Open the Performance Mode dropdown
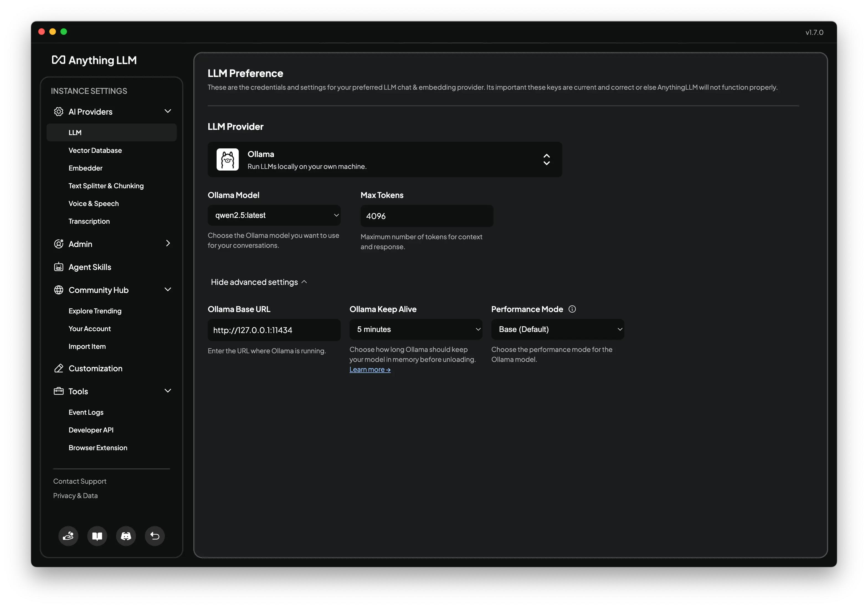 click(557, 329)
